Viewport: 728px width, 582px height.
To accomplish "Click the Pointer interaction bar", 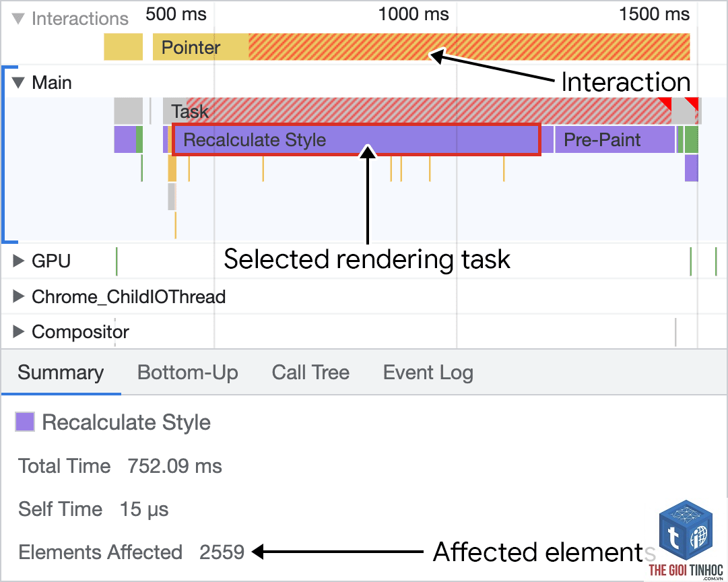I will [x=201, y=47].
